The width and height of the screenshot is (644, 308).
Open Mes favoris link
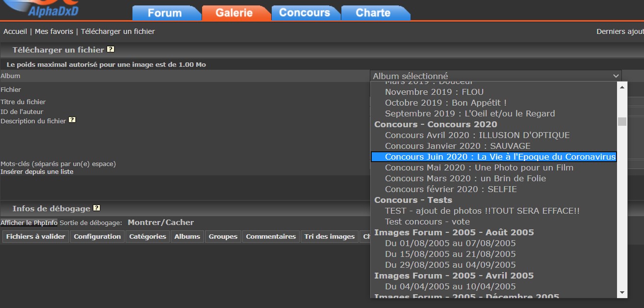pos(54,31)
